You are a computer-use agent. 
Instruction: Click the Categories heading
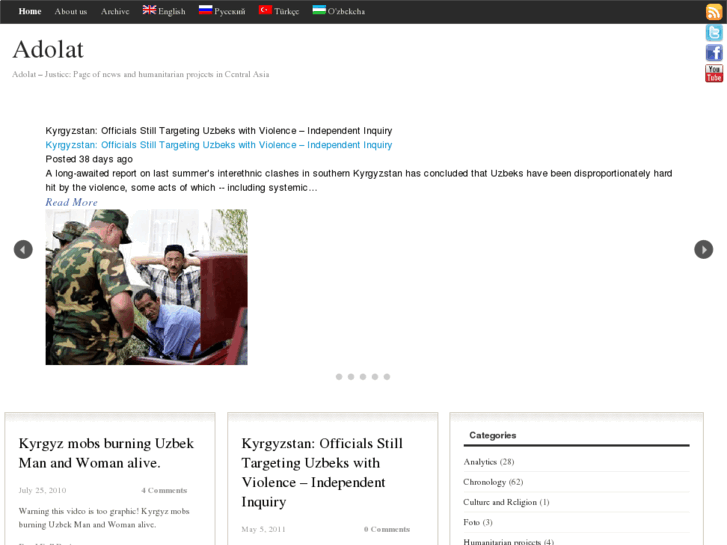coord(492,435)
